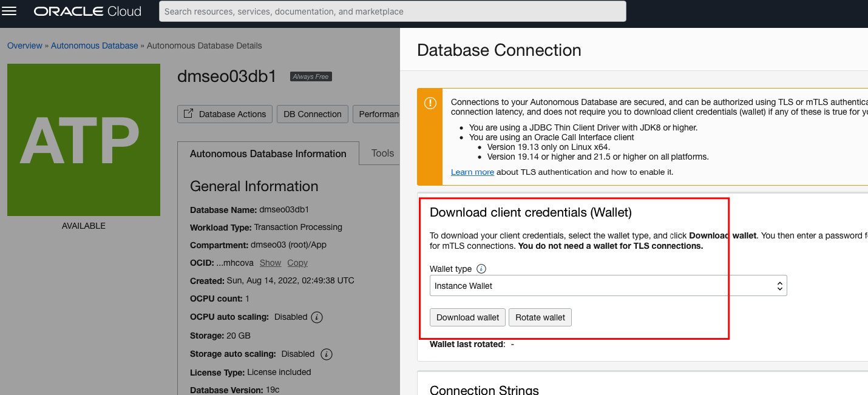This screenshot has width=868, height=395.
Task: Open Autonomous Database breadcrumb link
Action: 95,46
